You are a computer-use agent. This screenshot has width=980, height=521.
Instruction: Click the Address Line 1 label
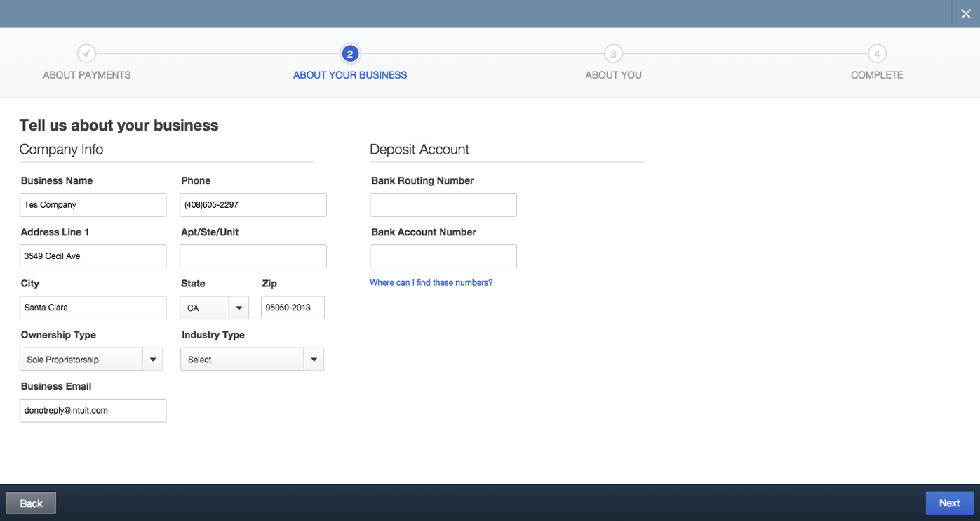(55, 232)
